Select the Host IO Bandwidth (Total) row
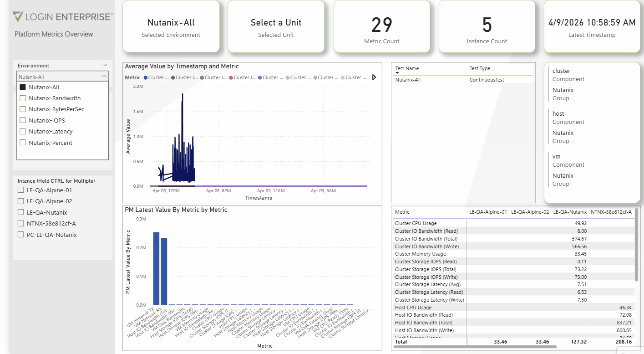Image resolution: width=644 pixels, height=354 pixels. [x=514, y=323]
